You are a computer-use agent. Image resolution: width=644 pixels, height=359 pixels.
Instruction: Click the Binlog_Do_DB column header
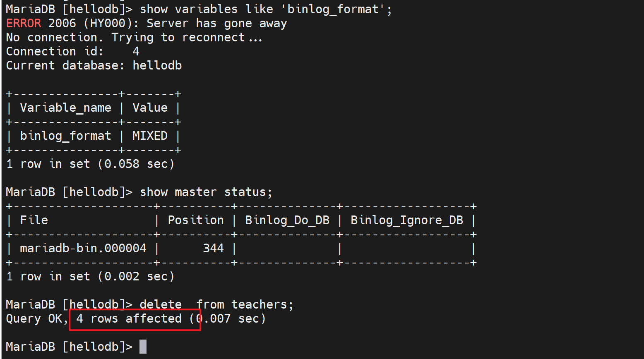pyautogui.click(x=287, y=220)
